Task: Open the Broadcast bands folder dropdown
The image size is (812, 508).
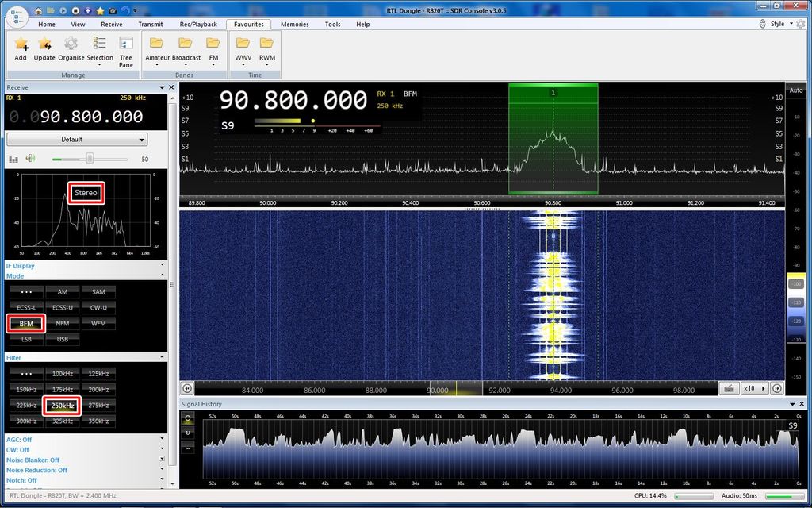Action: pos(186,52)
